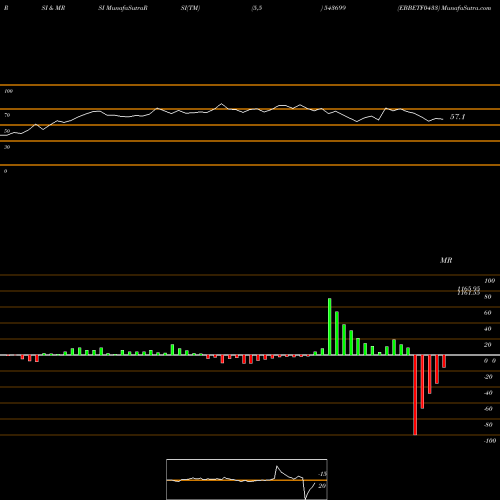
Task: Click the MR axis label 40
Action: 488,329
